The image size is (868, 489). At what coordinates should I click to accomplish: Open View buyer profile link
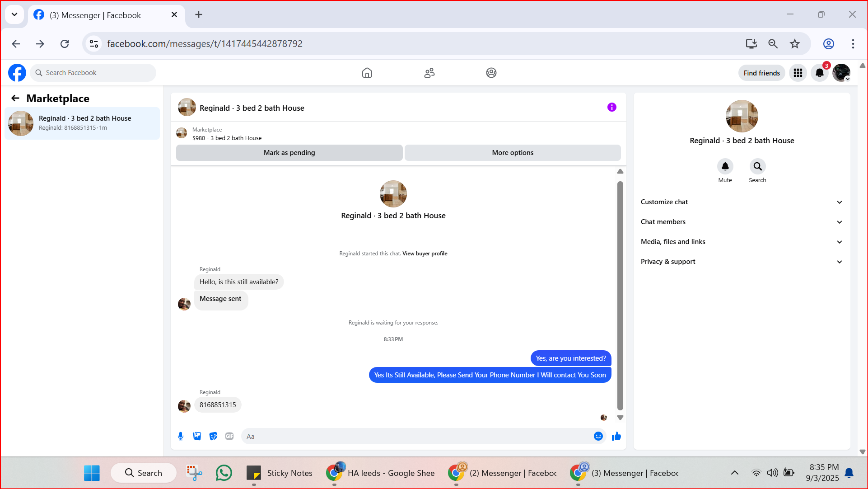point(425,254)
